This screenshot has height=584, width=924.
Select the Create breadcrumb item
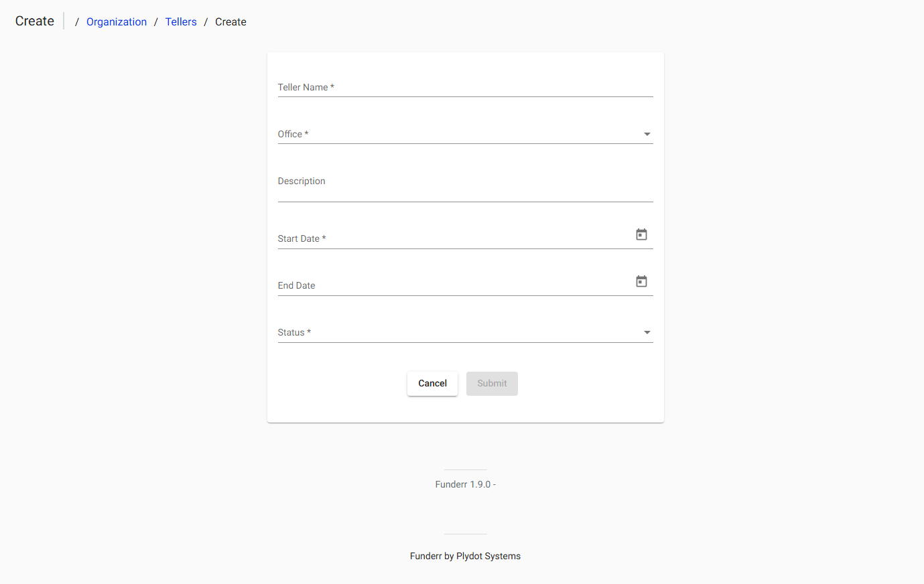point(230,21)
